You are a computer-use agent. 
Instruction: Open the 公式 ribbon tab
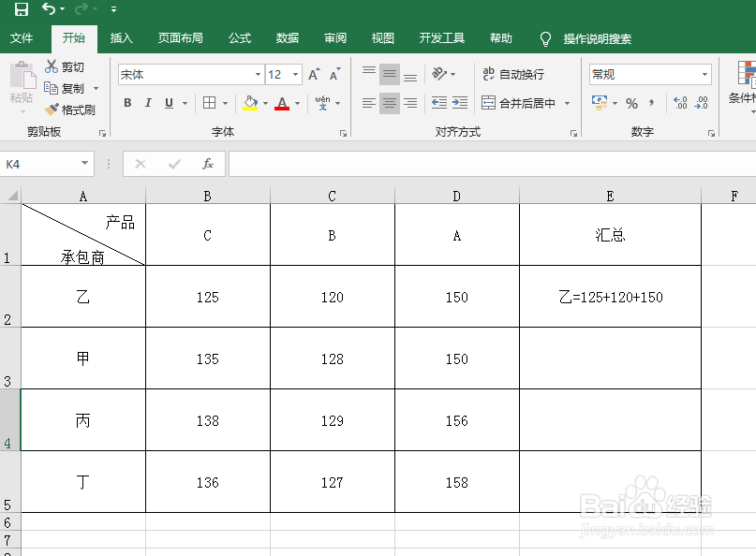[x=239, y=38]
